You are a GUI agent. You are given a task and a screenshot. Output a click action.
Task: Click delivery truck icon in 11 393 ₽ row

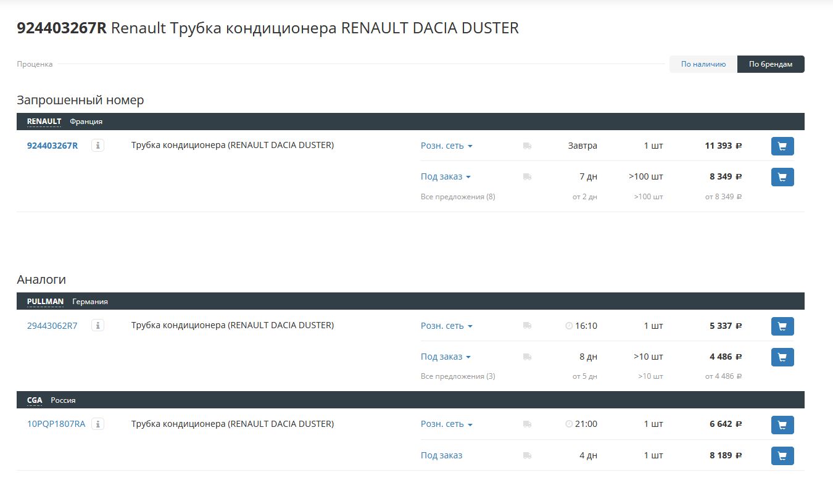click(x=527, y=146)
